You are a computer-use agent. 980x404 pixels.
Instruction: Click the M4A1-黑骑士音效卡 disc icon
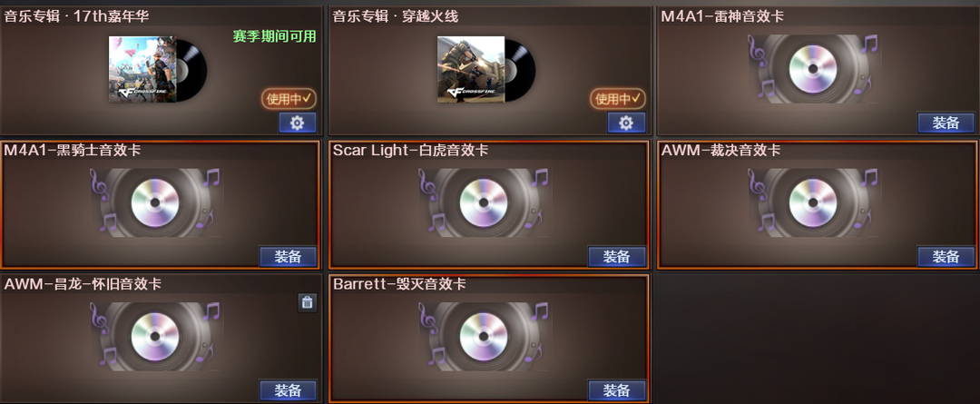pyautogui.click(x=155, y=202)
